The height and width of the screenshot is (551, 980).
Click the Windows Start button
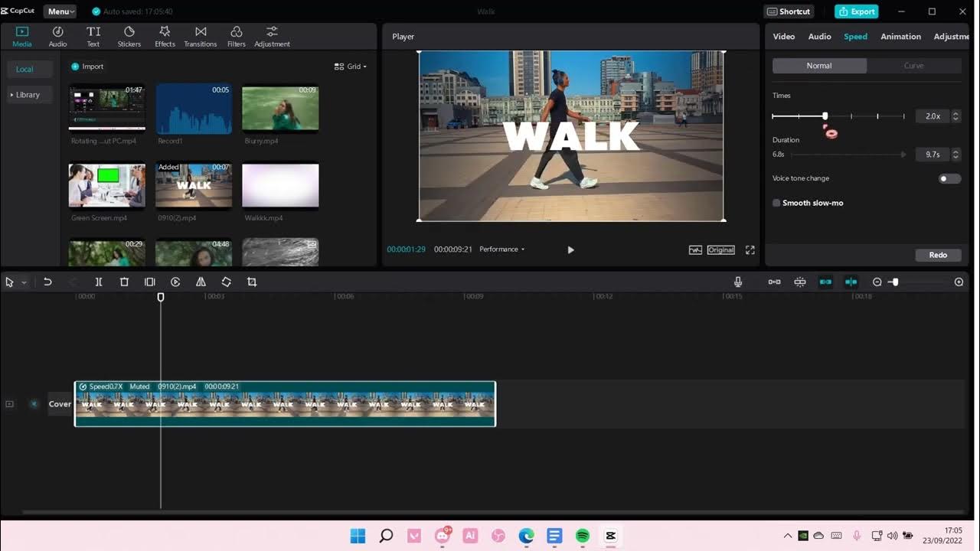[x=358, y=536]
